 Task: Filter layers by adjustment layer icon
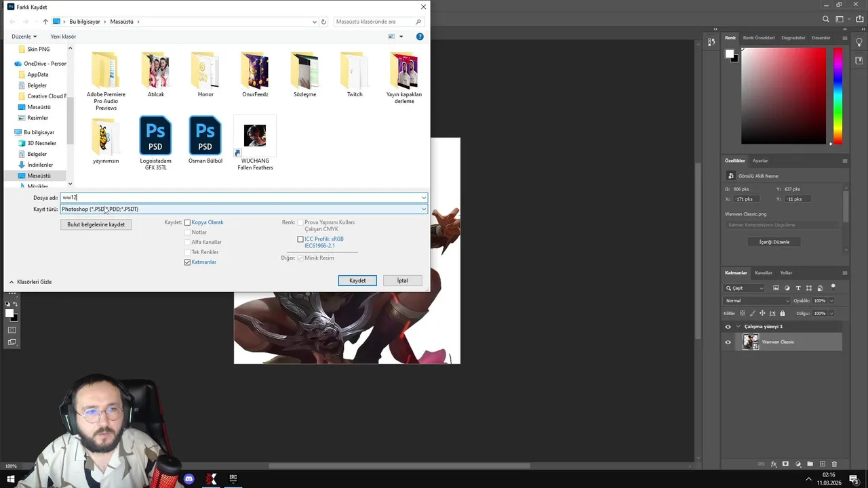pos(787,288)
